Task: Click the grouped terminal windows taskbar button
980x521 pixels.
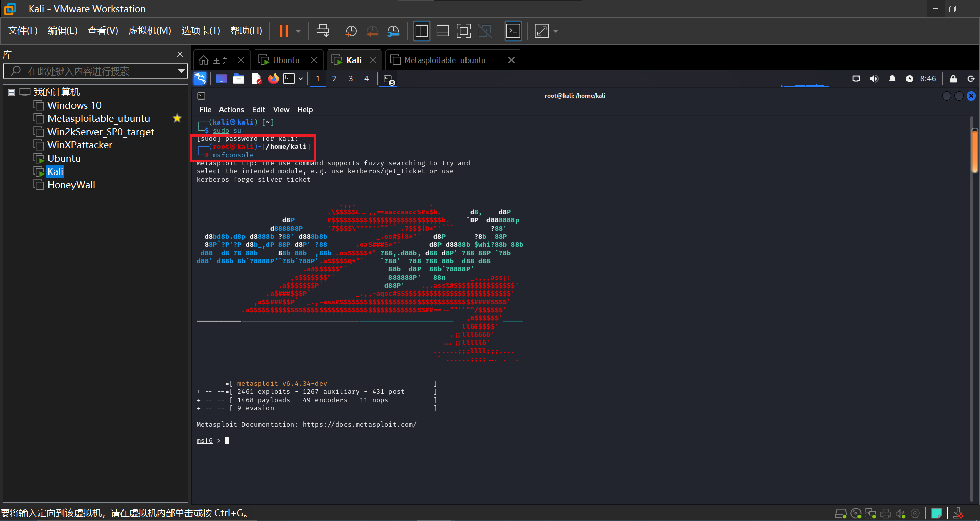Action: [389, 80]
